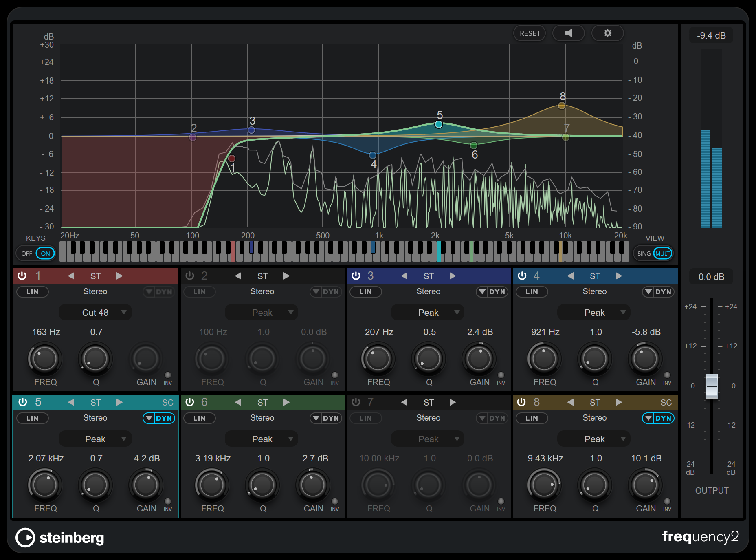This screenshot has width=756, height=560.
Task: Click band 5 GAIN knob
Action: tap(146, 485)
